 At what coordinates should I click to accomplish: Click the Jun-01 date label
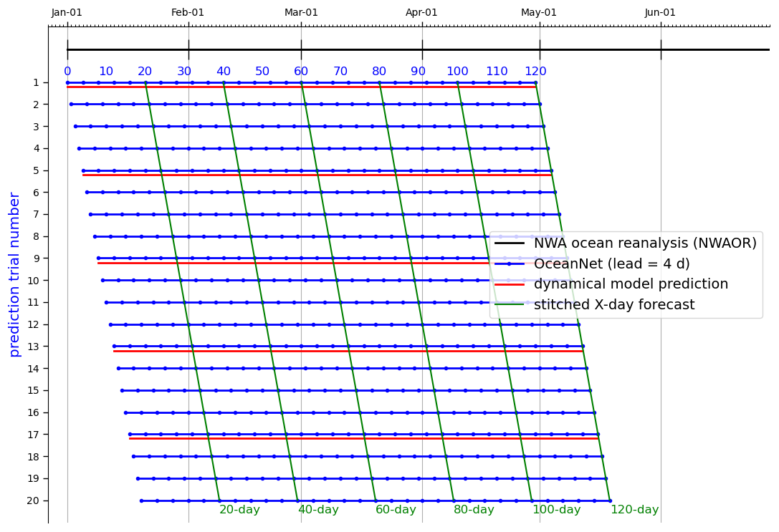tap(660, 12)
